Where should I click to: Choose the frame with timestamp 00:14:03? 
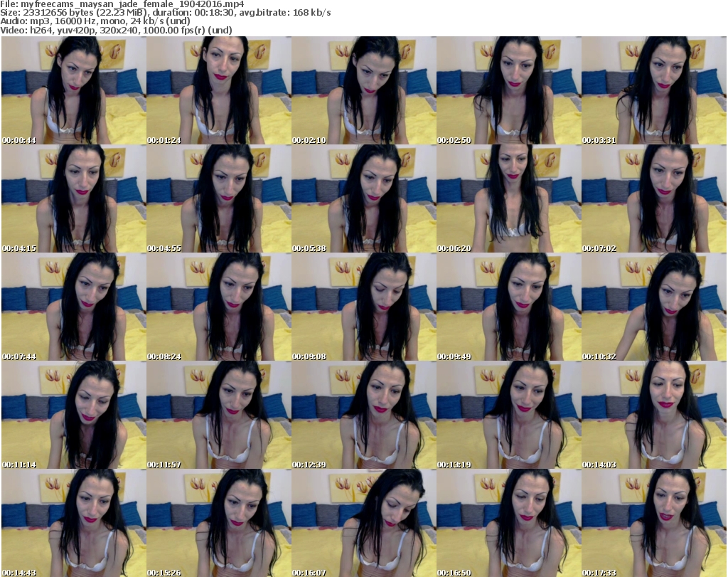[654, 415]
